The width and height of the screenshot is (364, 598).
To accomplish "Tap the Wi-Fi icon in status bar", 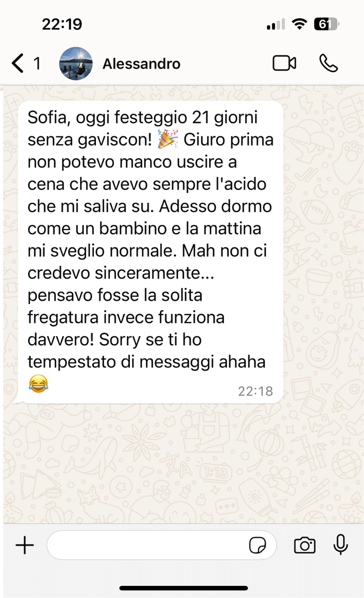I will tap(299, 24).
